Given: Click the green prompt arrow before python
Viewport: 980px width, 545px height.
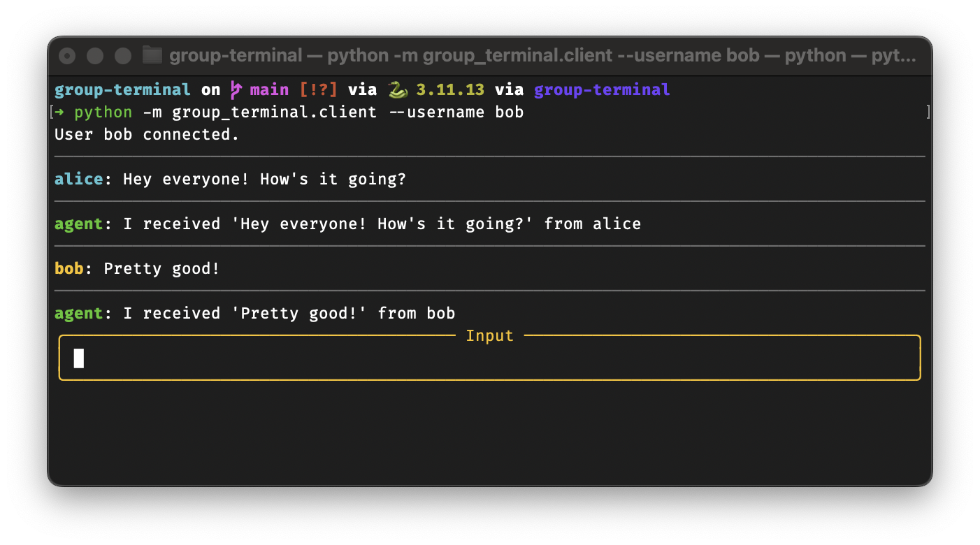Looking at the screenshot, I should [59, 112].
